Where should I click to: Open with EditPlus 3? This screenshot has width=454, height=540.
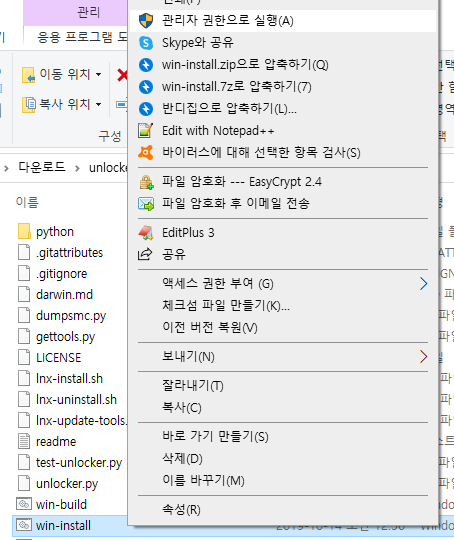pyautogui.click(x=282, y=233)
